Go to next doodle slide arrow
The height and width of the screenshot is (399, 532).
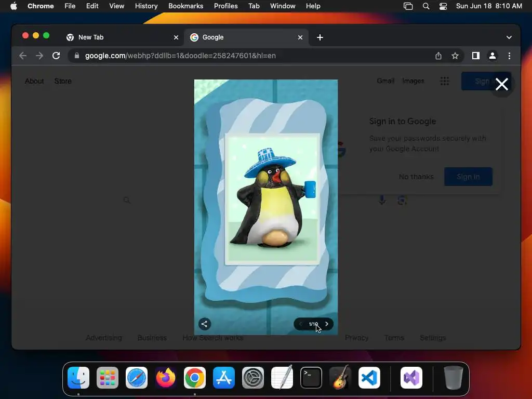tap(327, 324)
